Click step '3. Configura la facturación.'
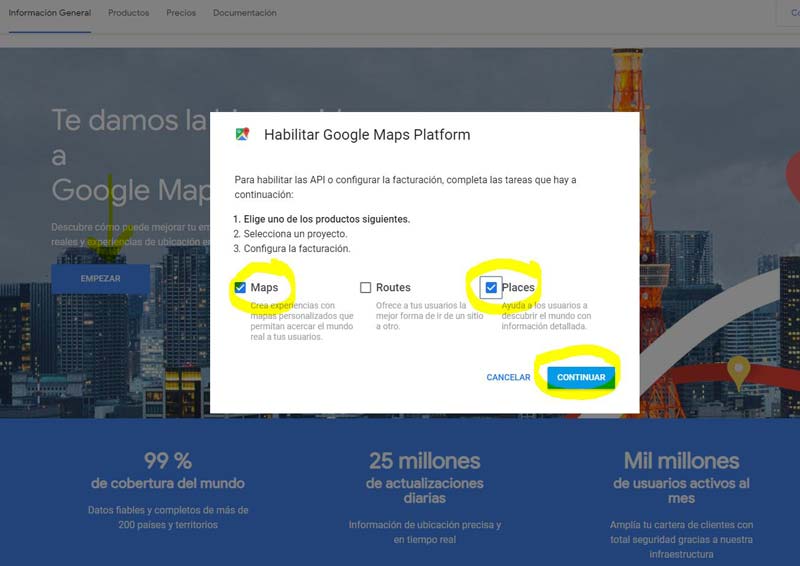Screen dimensions: 800x566 pos(292,249)
